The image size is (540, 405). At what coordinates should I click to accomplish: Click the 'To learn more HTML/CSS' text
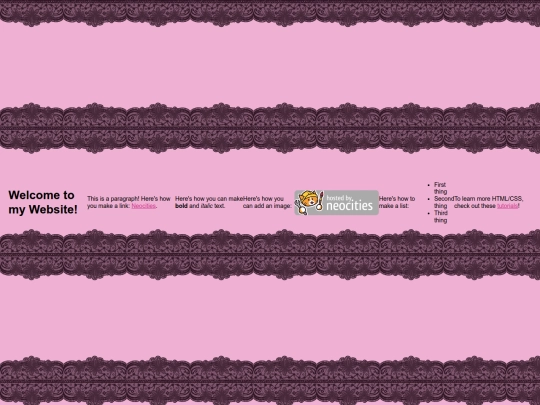click(488, 199)
